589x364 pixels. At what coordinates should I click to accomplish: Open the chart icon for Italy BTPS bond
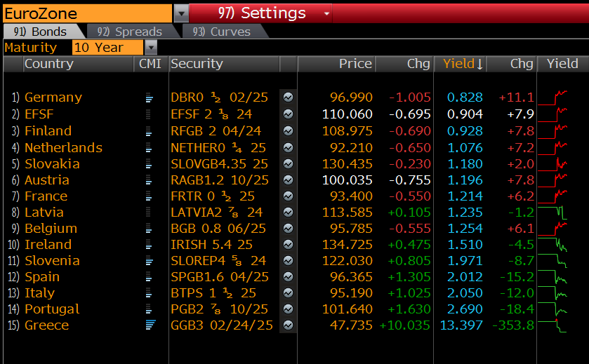pyautogui.click(x=288, y=293)
